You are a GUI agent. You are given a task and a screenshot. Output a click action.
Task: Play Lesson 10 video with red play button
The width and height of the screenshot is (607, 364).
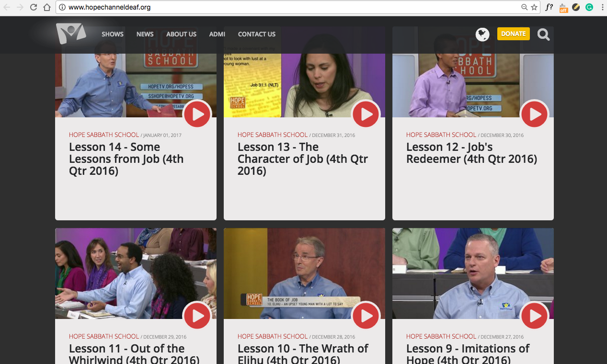coord(366,316)
